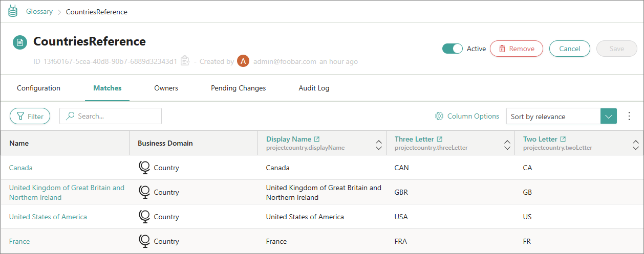
Task: Click the Country globe icon in Canada row
Action: tap(144, 168)
